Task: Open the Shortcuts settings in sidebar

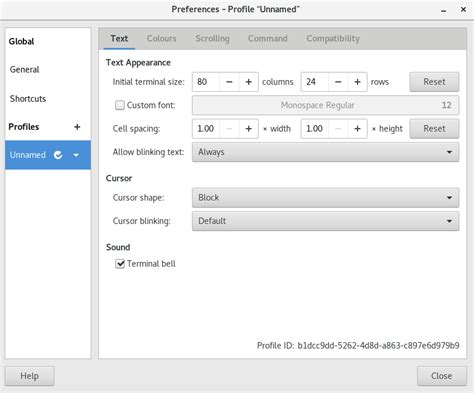Action: pos(48,99)
